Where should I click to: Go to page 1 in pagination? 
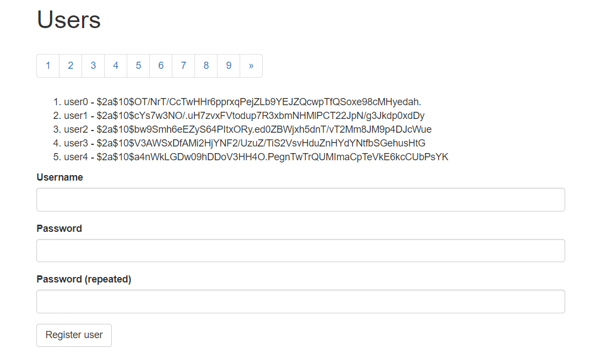(x=48, y=66)
